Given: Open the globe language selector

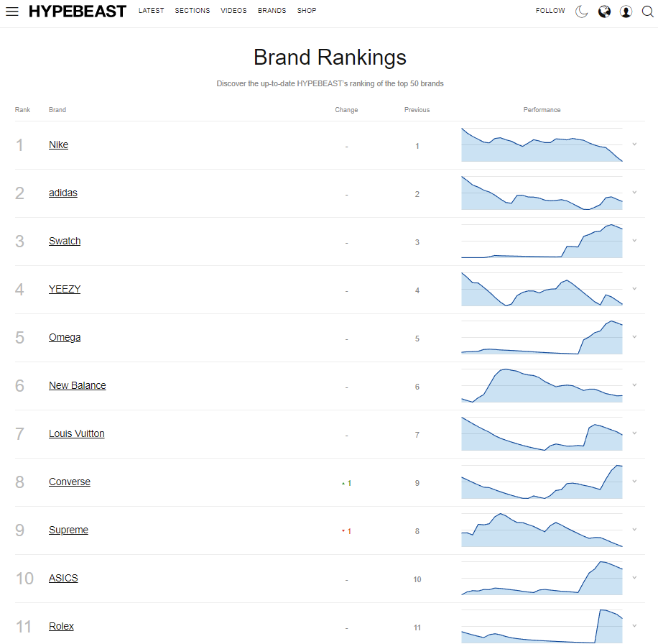Looking at the screenshot, I should [x=604, y=11].
